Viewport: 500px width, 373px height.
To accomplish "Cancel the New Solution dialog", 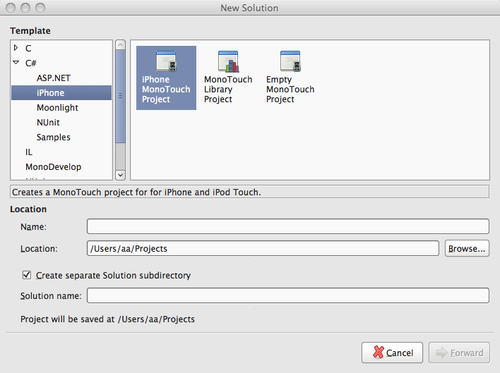I will [x=392, y=352].
